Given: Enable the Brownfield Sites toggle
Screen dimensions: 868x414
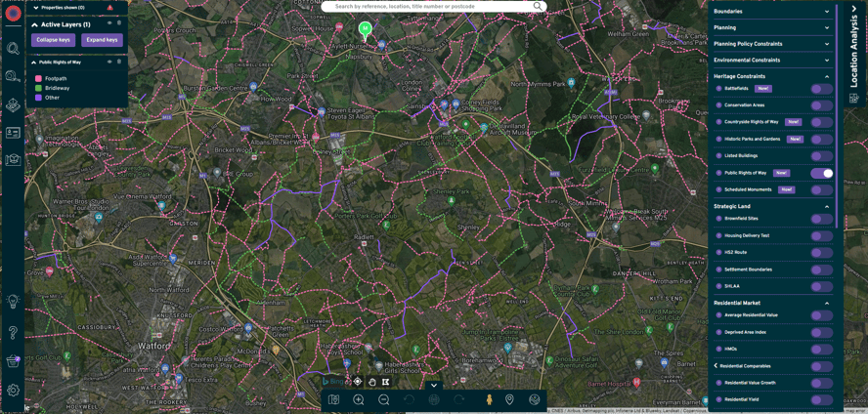Looking at the screenshot, I should pos(821,219).
